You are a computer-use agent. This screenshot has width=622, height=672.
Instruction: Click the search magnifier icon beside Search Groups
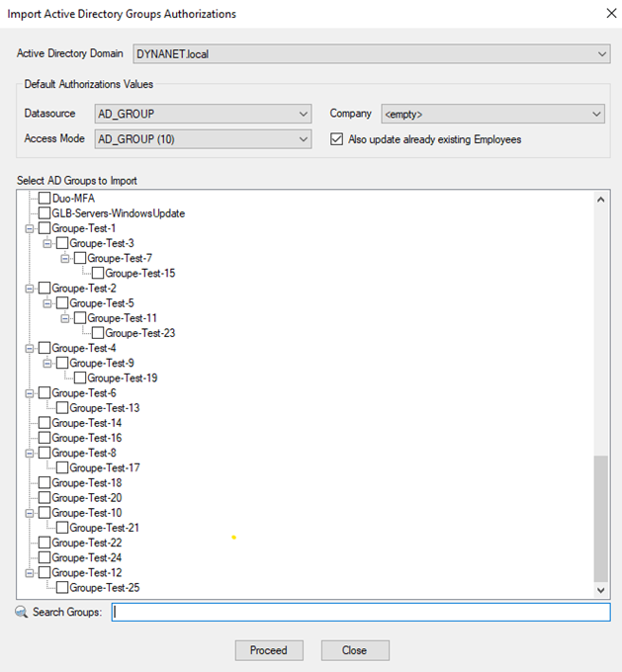pos(22,613)
